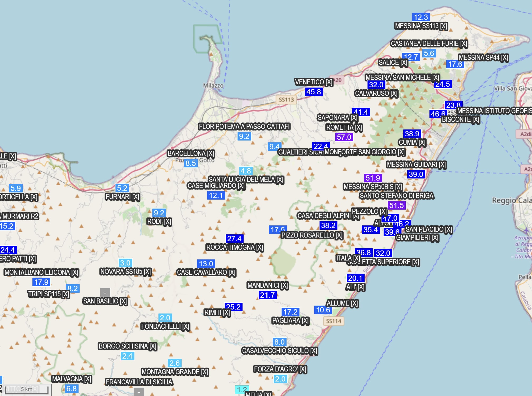
Task: Select the MESSINA GUIDARI station label
Action: coord(412,165)
